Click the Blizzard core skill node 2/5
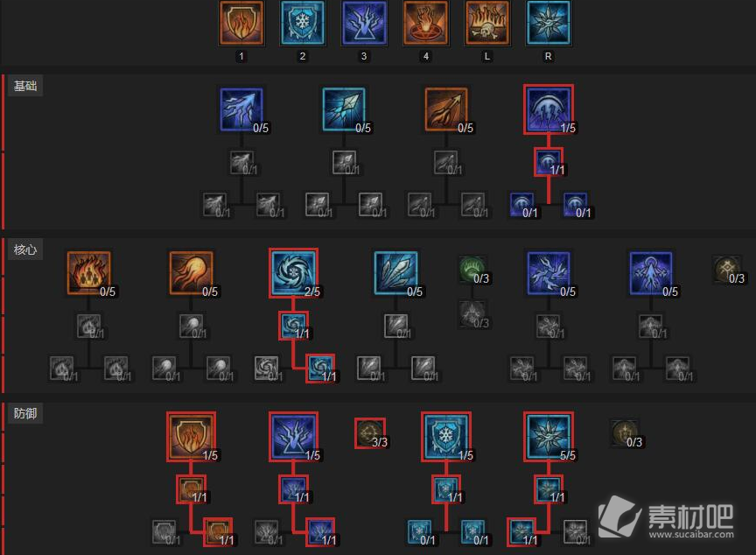The height and width of the screenshot is (555, 756). click(294, 273)
